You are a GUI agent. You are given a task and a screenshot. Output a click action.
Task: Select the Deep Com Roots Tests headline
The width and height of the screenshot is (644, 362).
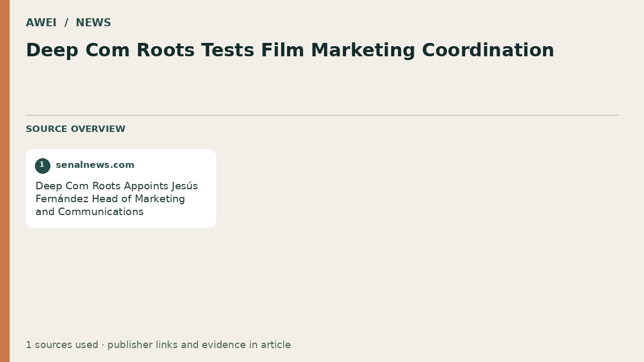[290, 50]
